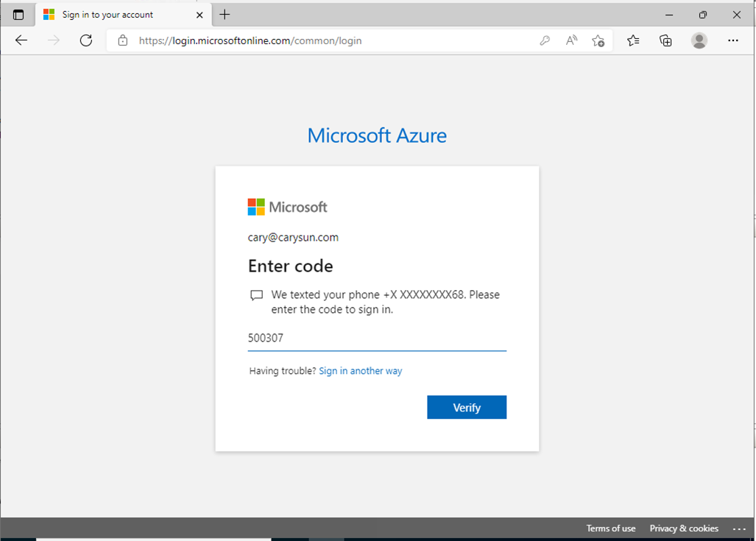Restore down the browser window
The width and height of the screenshot is (756, 541).
(703, 15)
